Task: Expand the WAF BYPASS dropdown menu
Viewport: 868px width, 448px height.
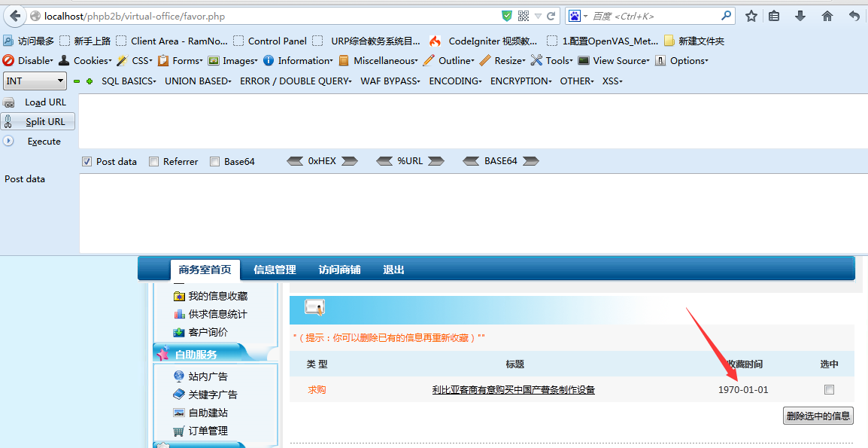Action: coord(390,81)
